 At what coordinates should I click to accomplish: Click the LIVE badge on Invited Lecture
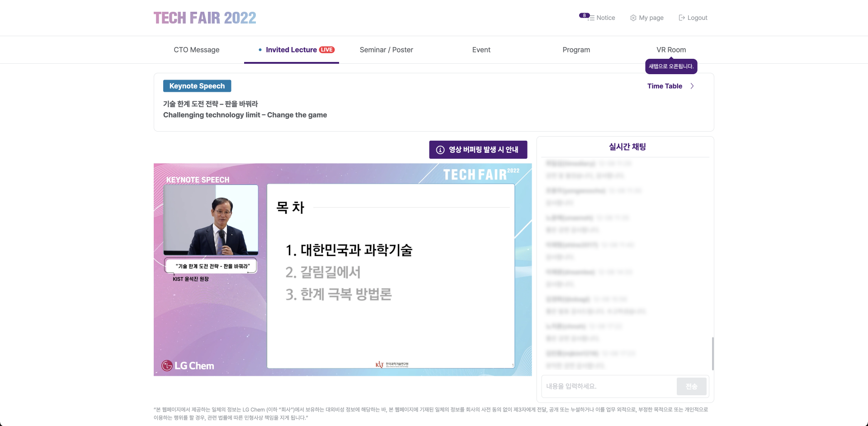[327, 50]
